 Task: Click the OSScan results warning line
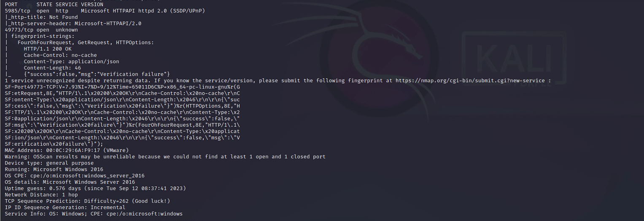(165, 157)
